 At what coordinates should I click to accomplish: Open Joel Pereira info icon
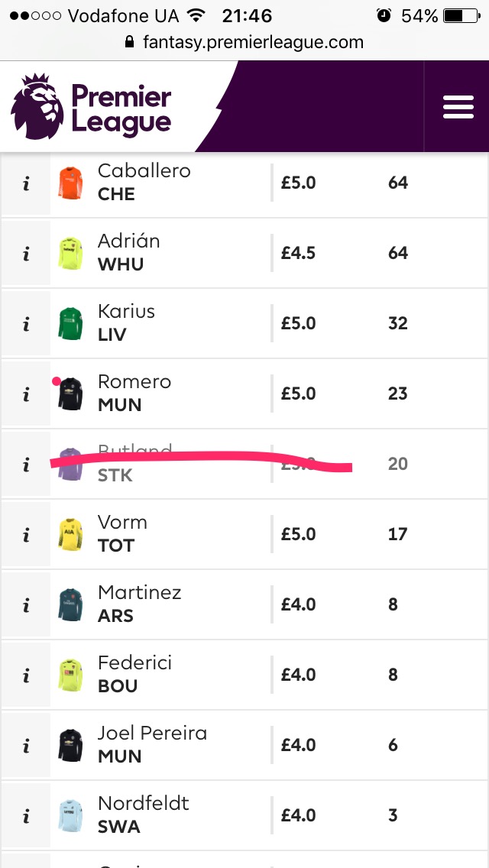(26, 746)
